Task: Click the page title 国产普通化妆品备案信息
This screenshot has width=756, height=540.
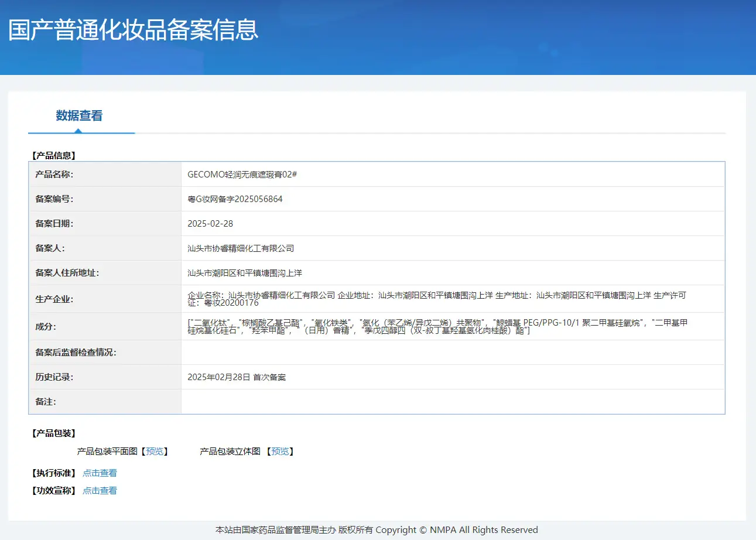Action: coord(134,30)
